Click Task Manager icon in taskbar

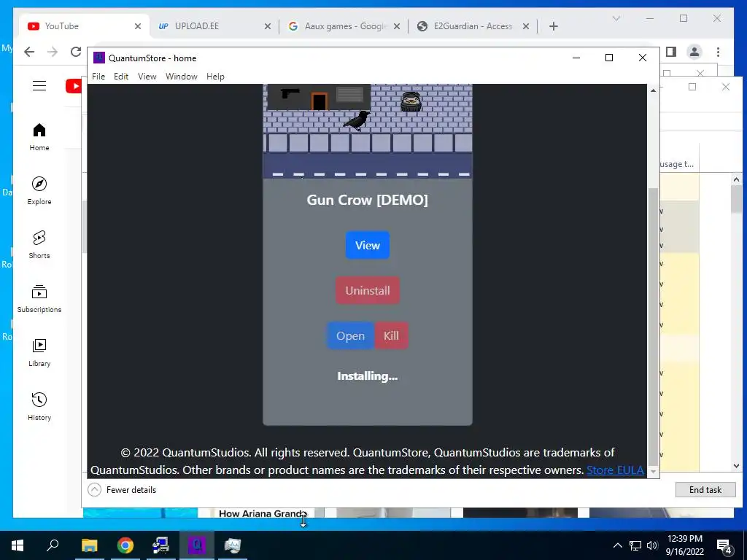pos(233,545)
